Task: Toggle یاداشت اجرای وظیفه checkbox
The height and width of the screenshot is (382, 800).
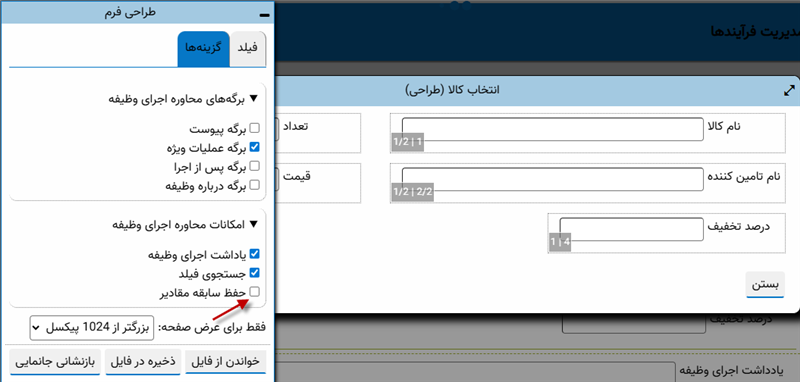Action: point(256,254)
